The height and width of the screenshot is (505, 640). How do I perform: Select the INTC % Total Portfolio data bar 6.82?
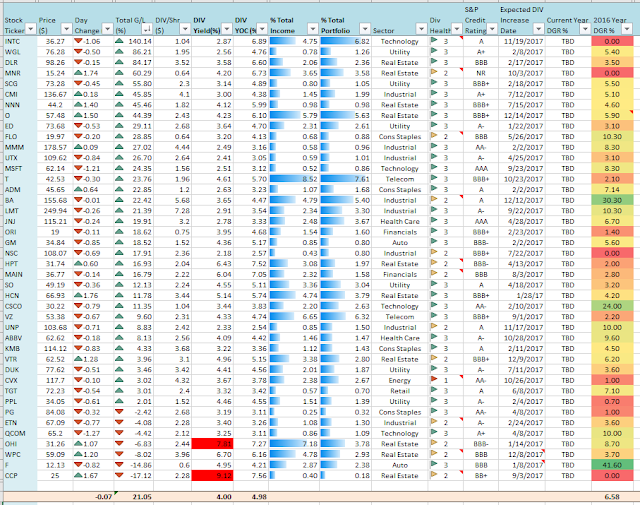tap(345, 41)
